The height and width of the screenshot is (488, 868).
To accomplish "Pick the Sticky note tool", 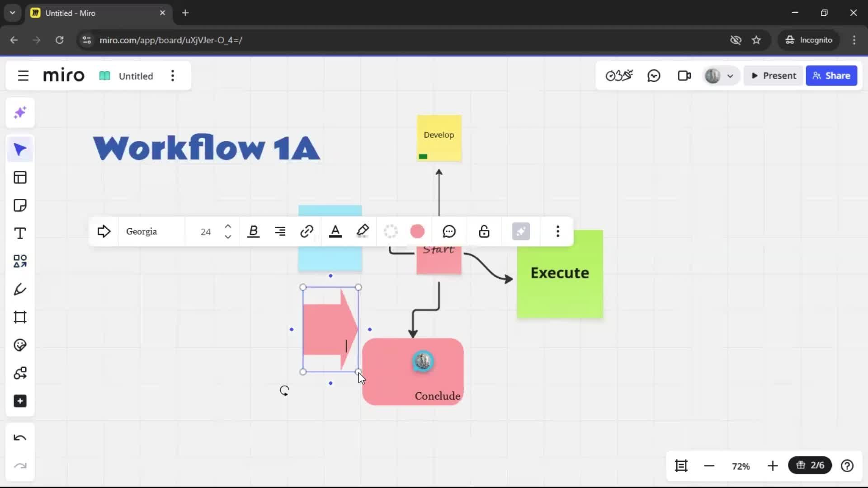I will [x=20, y=206].
